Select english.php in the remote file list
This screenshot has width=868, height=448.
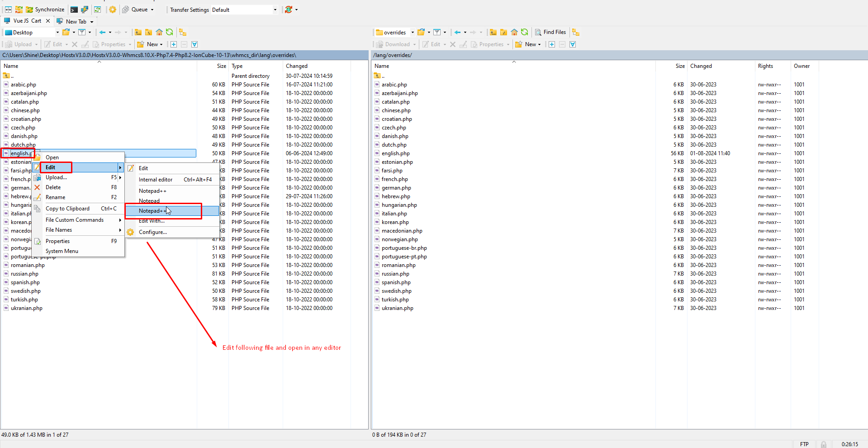pos(395,153)
